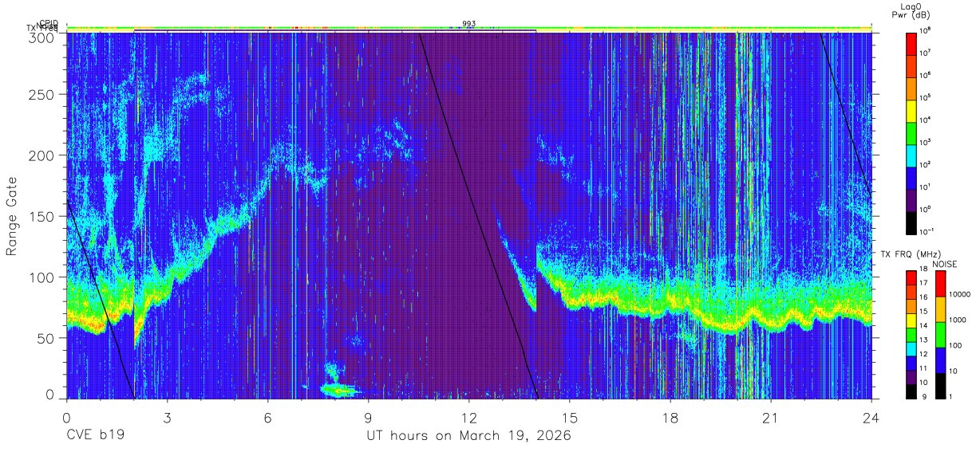Screen dimensions: 980x452
Task: Click the red top segment of the NOISE colorbar
Action: (939, 284)
